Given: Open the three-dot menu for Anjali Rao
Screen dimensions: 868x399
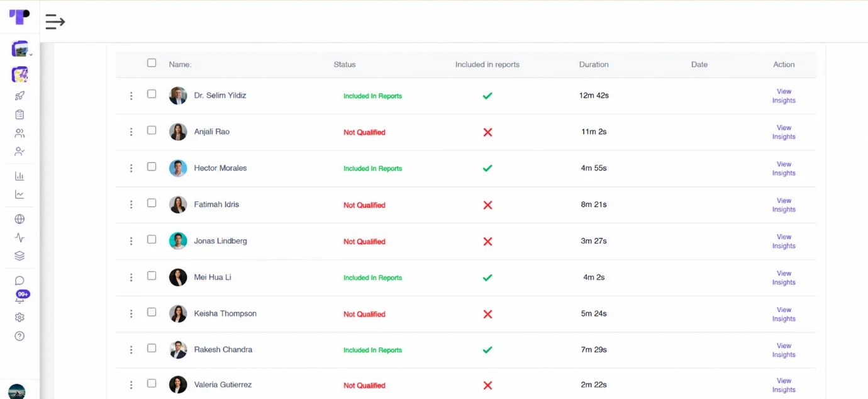Looking at the screenshot, I should point(131,132).
